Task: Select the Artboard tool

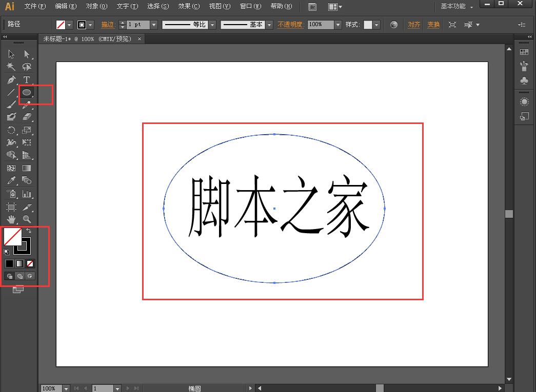Action: pos(11,207)
